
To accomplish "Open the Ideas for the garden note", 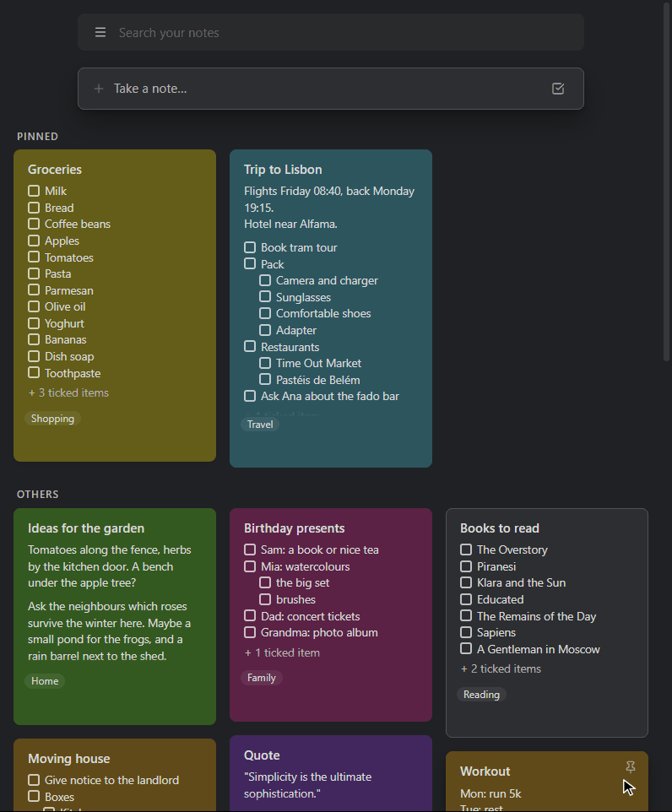I will click(x=86, y=528).
